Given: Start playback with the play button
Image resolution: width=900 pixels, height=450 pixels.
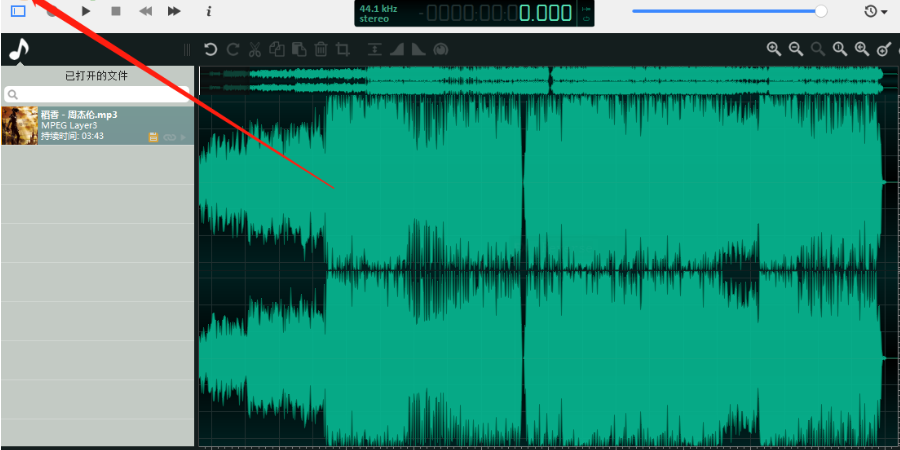Looking at the screenshot, I should point(86,11).
